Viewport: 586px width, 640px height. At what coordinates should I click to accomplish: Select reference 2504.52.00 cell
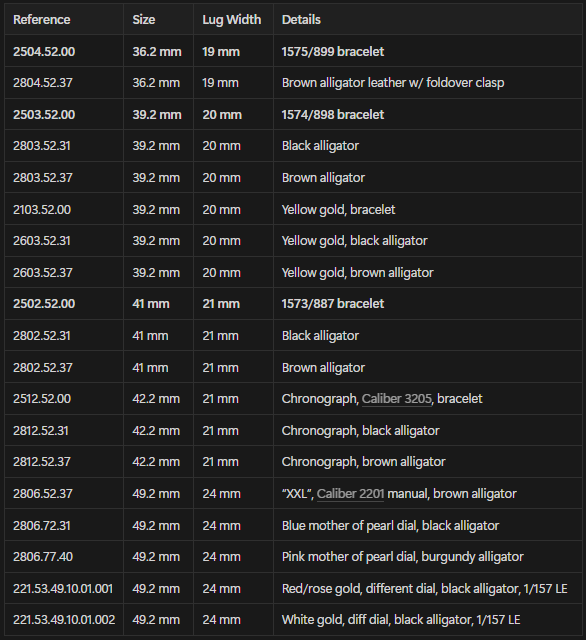pyautogui.click(x=64, y=51)
